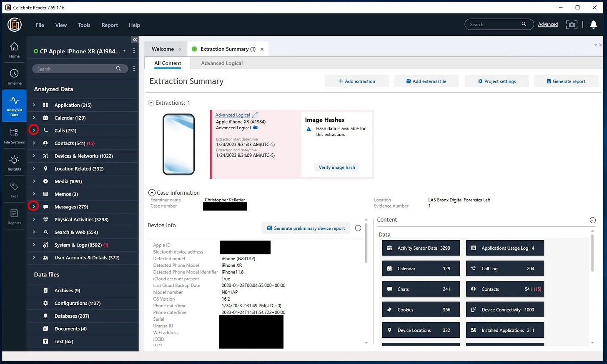The height and width of the screenshot is (364, 607).
Task: Open the Help menu
Action: click(134, 25)
